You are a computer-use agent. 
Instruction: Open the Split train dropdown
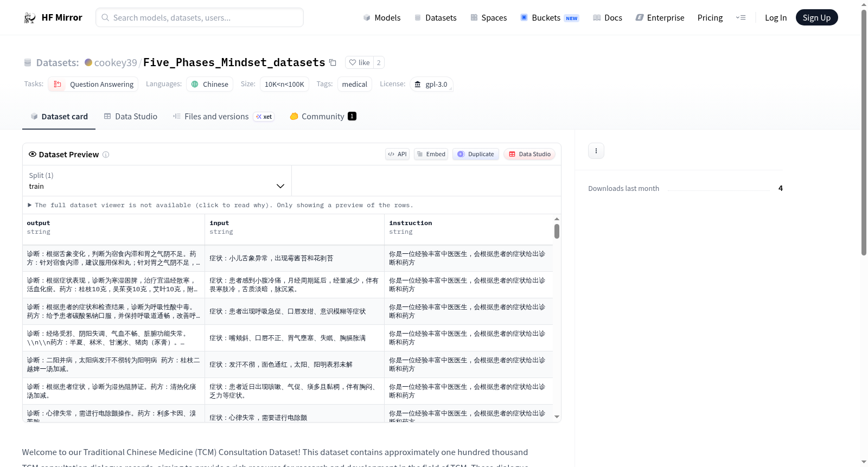157,181
